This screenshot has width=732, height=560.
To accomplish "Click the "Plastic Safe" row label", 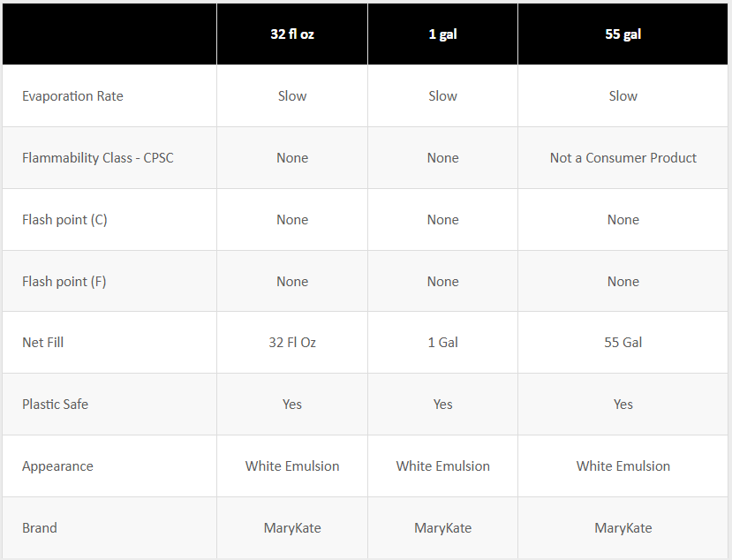I will click(56, 405).
